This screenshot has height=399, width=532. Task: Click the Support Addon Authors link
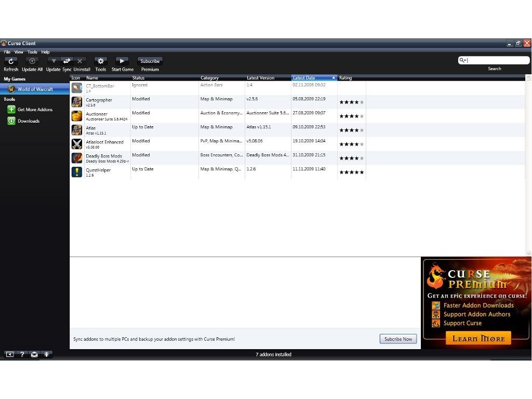pyautogui.click(x=477, y=314)
